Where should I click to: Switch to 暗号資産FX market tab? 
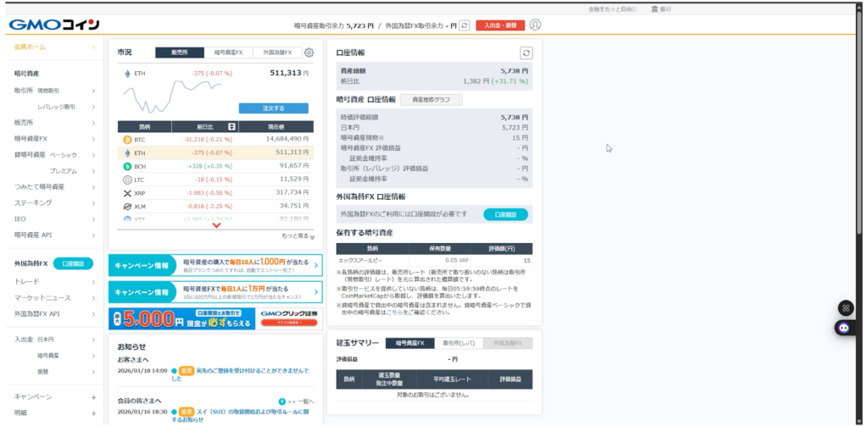coord(228,53)
